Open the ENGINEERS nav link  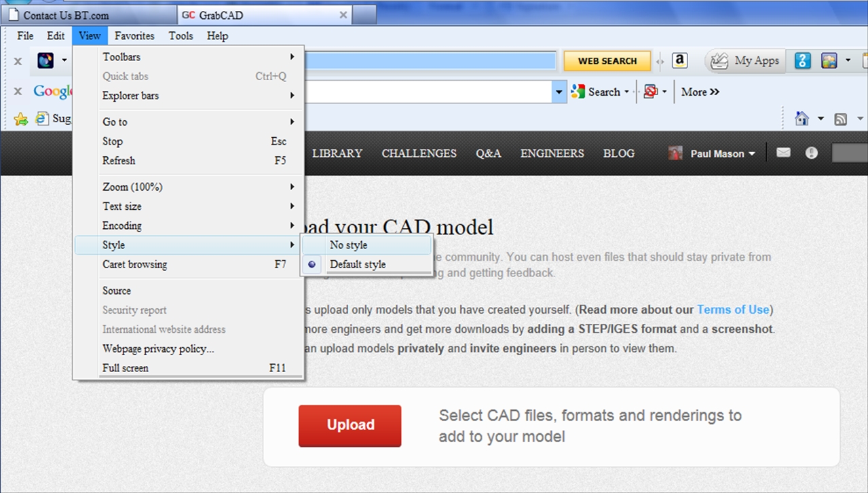click(x=552, y=153)
